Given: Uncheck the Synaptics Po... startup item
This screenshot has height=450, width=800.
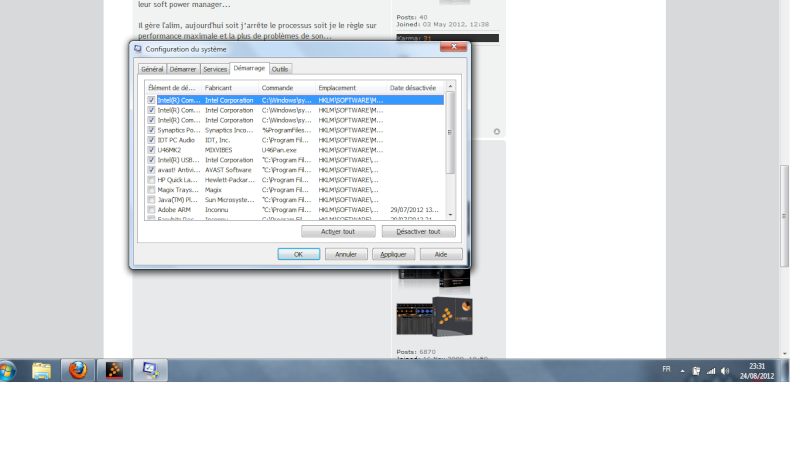Looking at the screenshot, I should tap(151, 130).
